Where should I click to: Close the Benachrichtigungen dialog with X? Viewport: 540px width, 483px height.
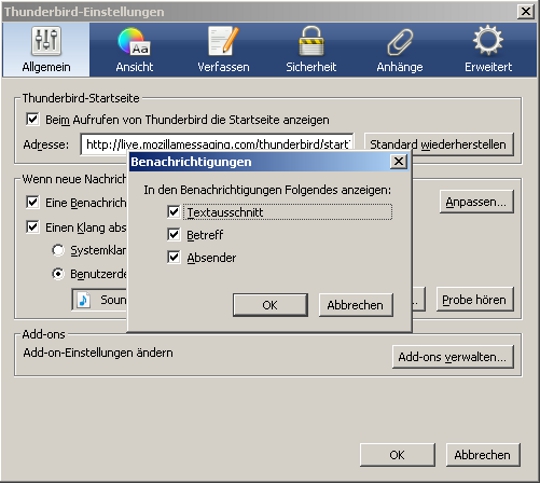pyautogui.click(x=398, y=161)
